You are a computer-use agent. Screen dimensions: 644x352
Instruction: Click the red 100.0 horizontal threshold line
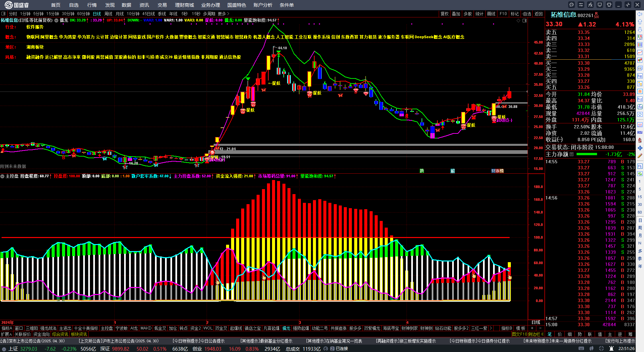[255, 237]
